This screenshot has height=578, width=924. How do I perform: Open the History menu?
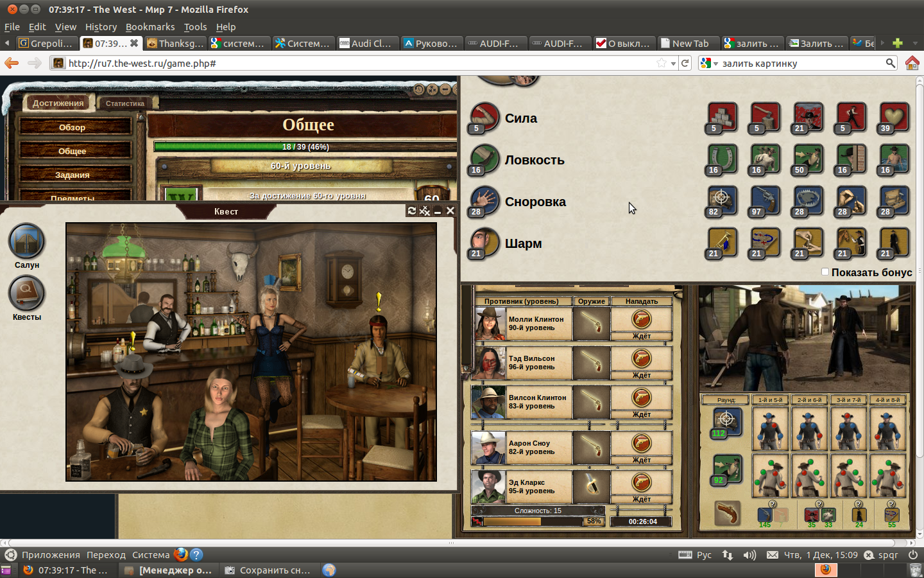(101, 27)
